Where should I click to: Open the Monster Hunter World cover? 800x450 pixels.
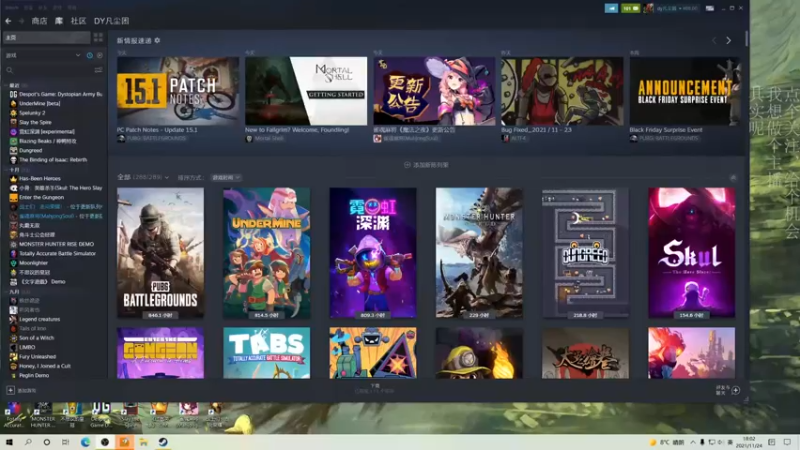click(x=479, y=253)
